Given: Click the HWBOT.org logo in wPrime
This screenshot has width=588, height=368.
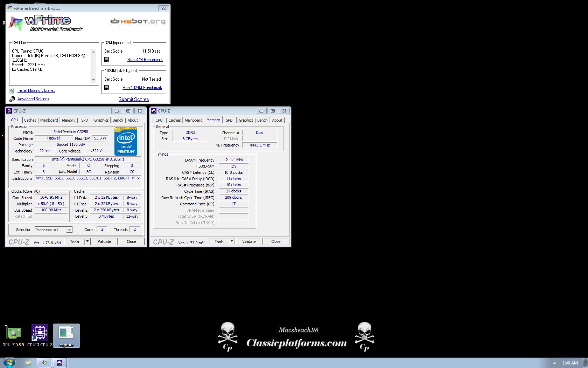Looking at the screenshot, I should [x=138, y=21].
